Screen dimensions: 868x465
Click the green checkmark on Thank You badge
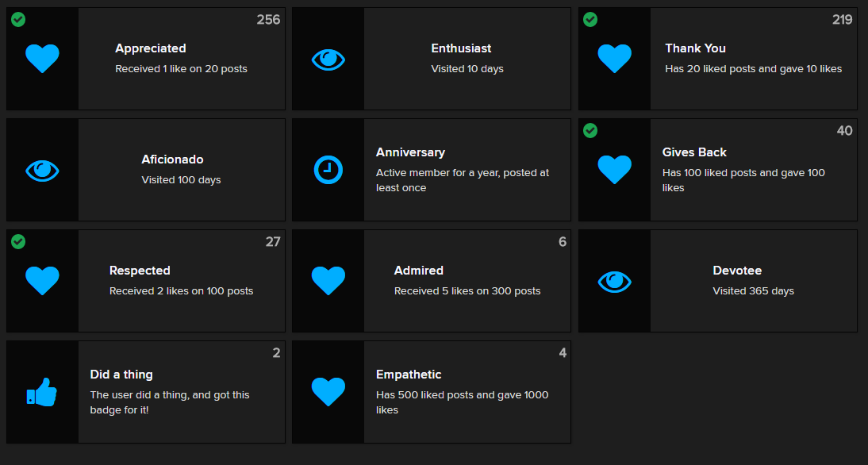[x=590, y=19]
